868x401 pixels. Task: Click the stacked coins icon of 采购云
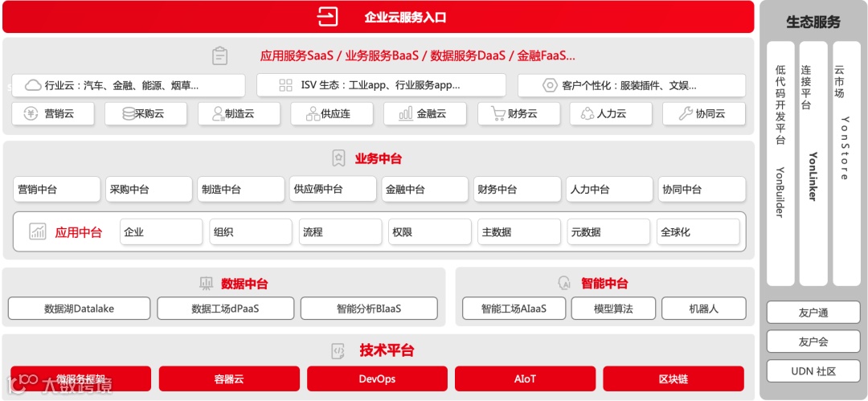pos(128,114)
